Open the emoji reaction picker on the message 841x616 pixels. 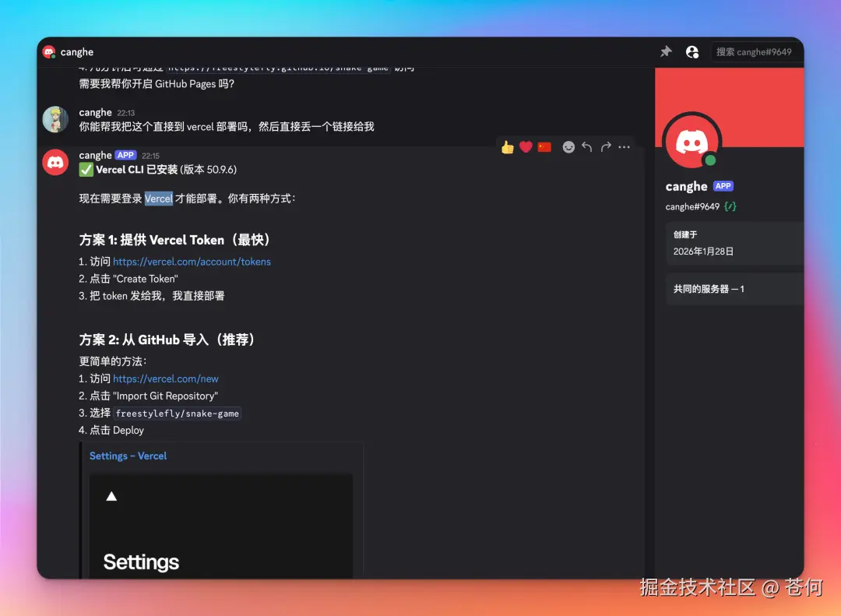[x=568, y=146]
